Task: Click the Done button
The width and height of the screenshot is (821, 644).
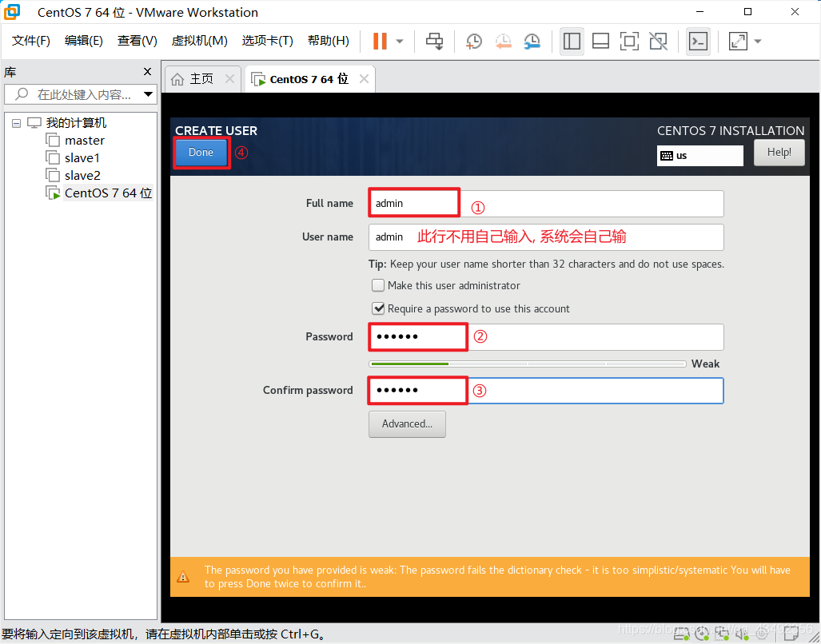Action: tap(201, 153)
